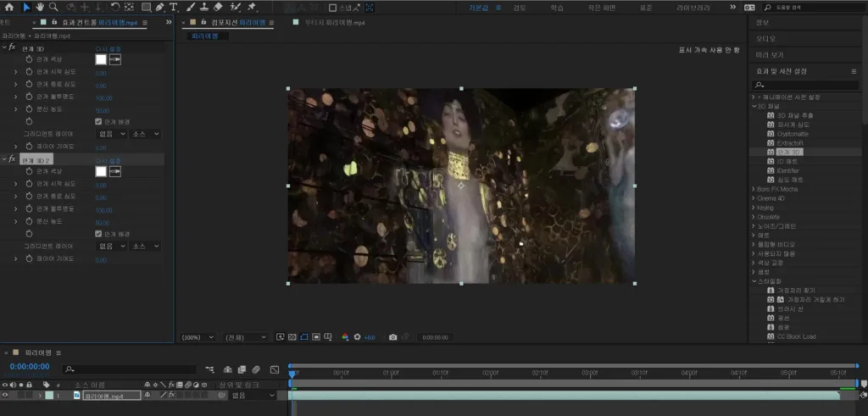This screenshot has width=868, height=416.
Task: Select the Hand tool in the toolbar
Action: click(40, 7)
